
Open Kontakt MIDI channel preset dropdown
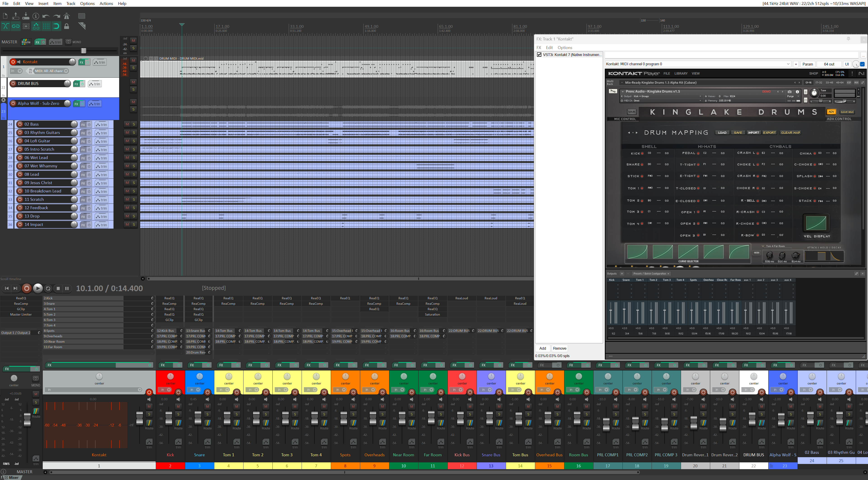tap(698, 64)
